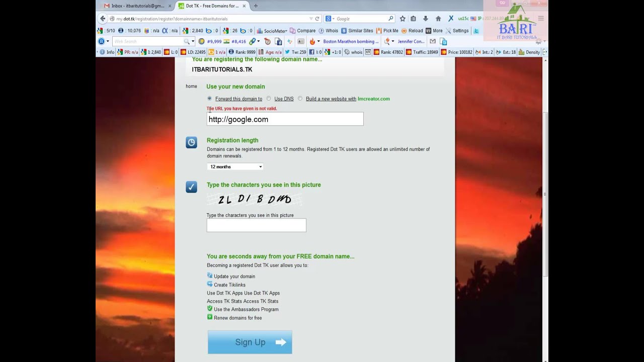Expand the flame icon dropdown arrow

[318, 41]
